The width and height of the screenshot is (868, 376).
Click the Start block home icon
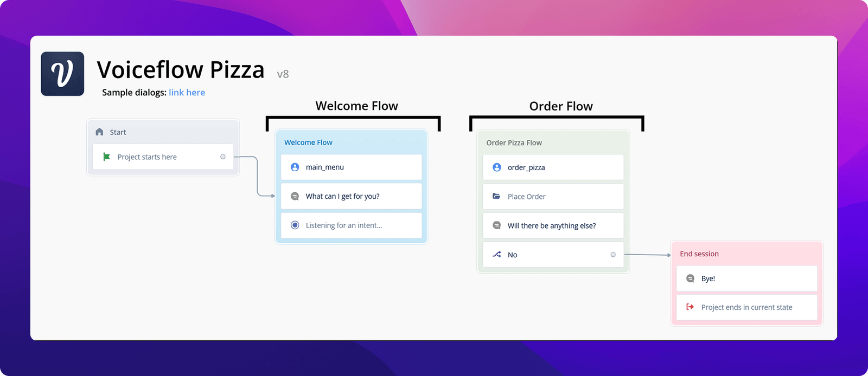pos(99,132)
